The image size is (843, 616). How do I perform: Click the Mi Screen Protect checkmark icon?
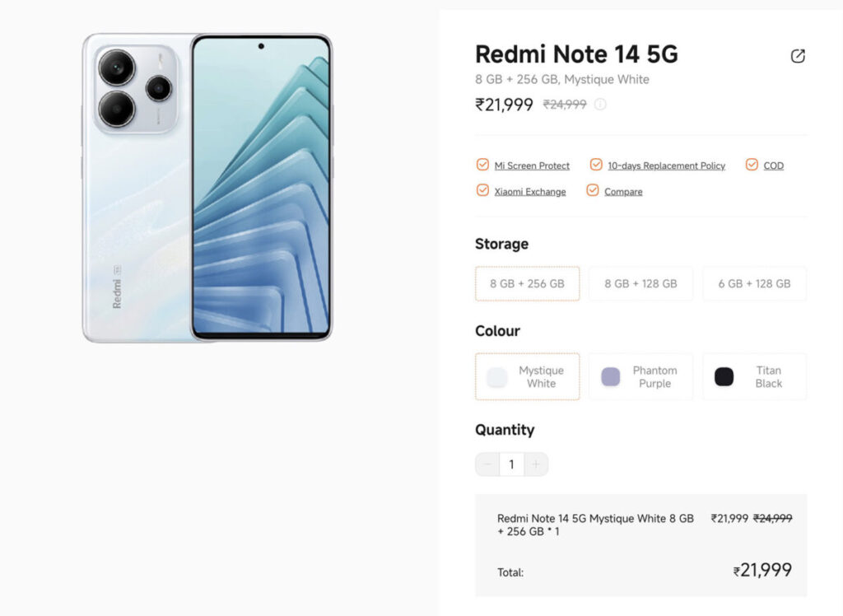(x=482, y=165)
